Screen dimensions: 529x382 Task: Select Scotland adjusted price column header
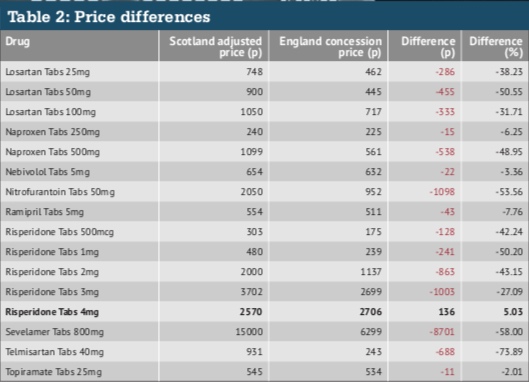click(x=216, y=47)
